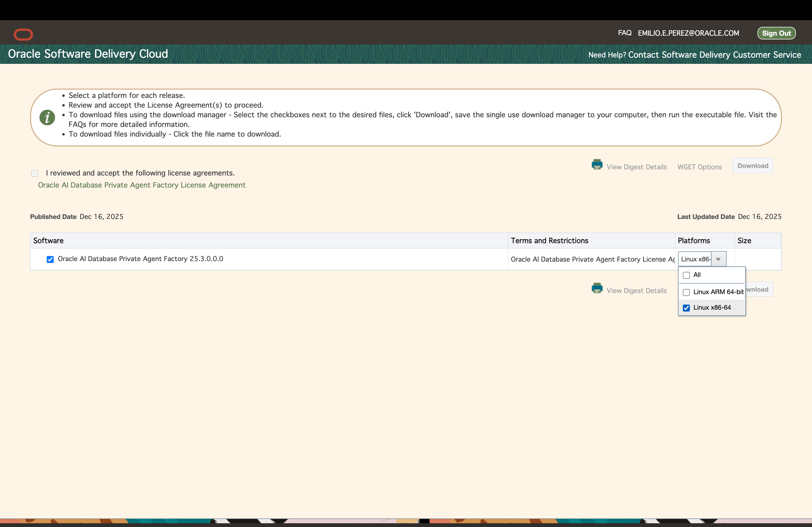The image size is (812, 527).
Task: Enable the license agreements acceptance checkbox
Action: (34, 173)
